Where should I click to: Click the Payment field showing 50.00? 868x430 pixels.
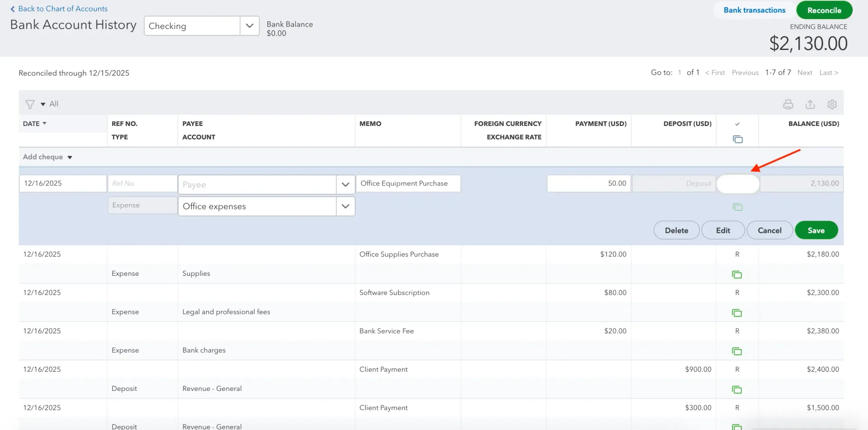pos(589,183)
